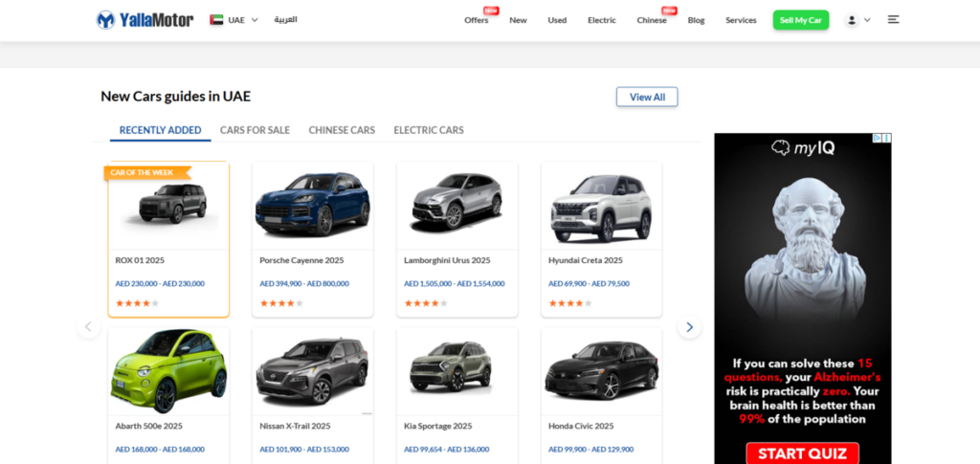The width and height of the screenshot is (980, 464).
Task: Open the user account avatar icon
Action: (851, 20)
